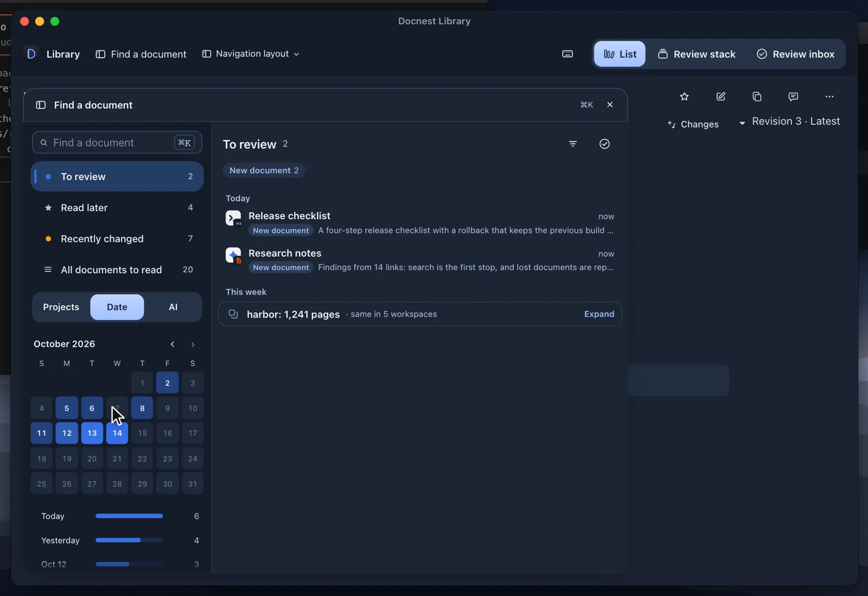Select To review in the sidebar
Image resolution: width=868 pixels, height=596 pixels.
[x=117, y=176]
